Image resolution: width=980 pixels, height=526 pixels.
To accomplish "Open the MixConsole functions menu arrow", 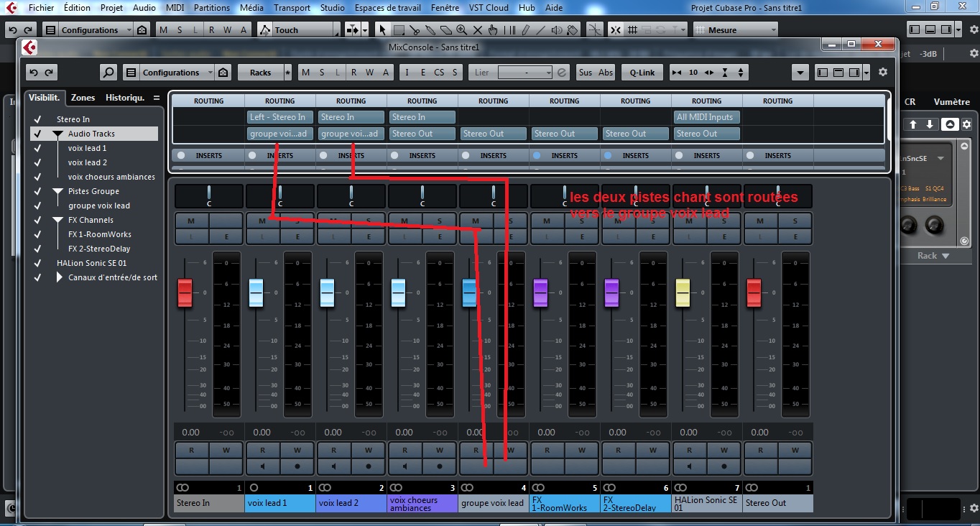I will pos(800,73).
